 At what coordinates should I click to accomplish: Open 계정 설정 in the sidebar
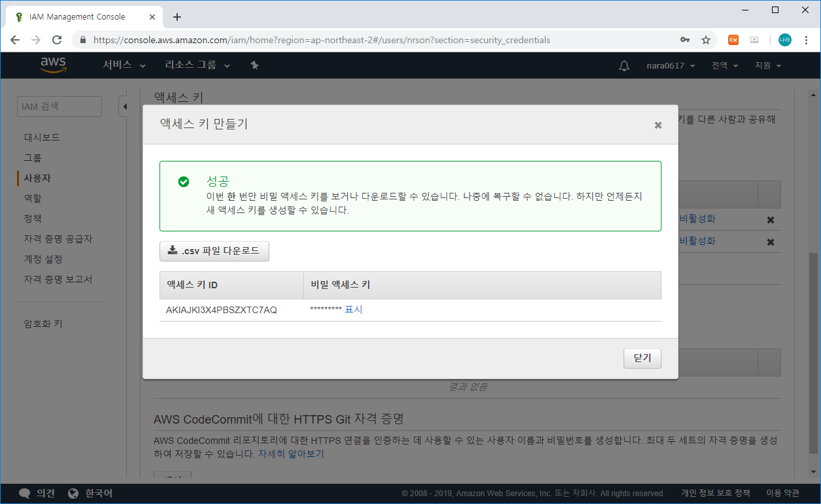43,259
